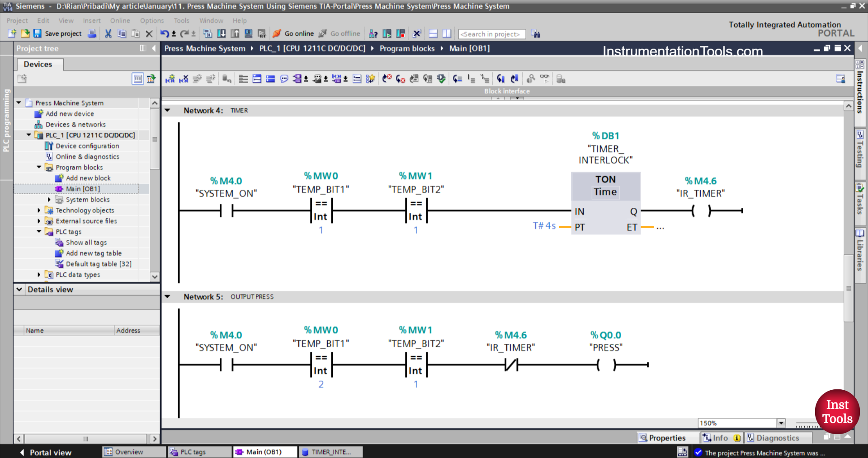868x458 pixels.
Task: Click the Insert network icon in editor toolbar
Action: (170, 79)
